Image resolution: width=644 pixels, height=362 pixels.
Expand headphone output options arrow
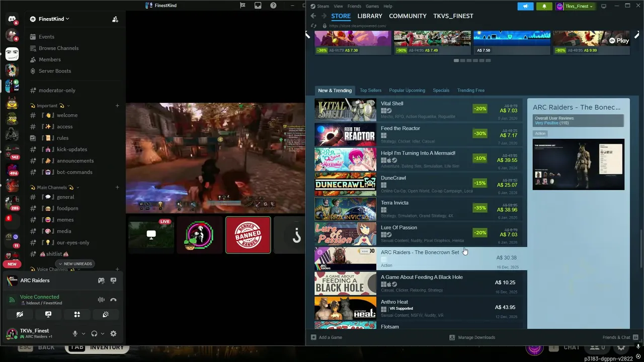(102, 333)
